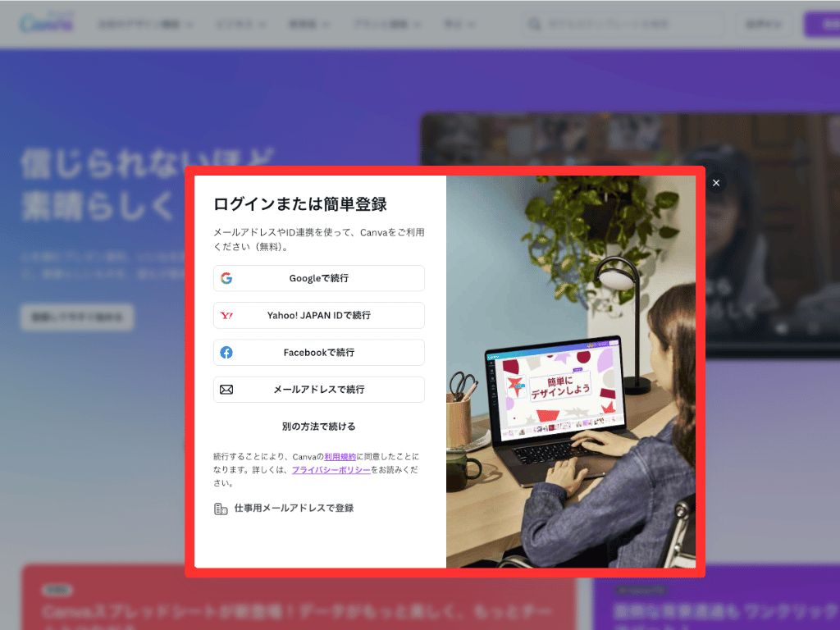Click the blurred Canva logo
The height and width of the screenshot is (630, 840).
(x=47, y=24)
